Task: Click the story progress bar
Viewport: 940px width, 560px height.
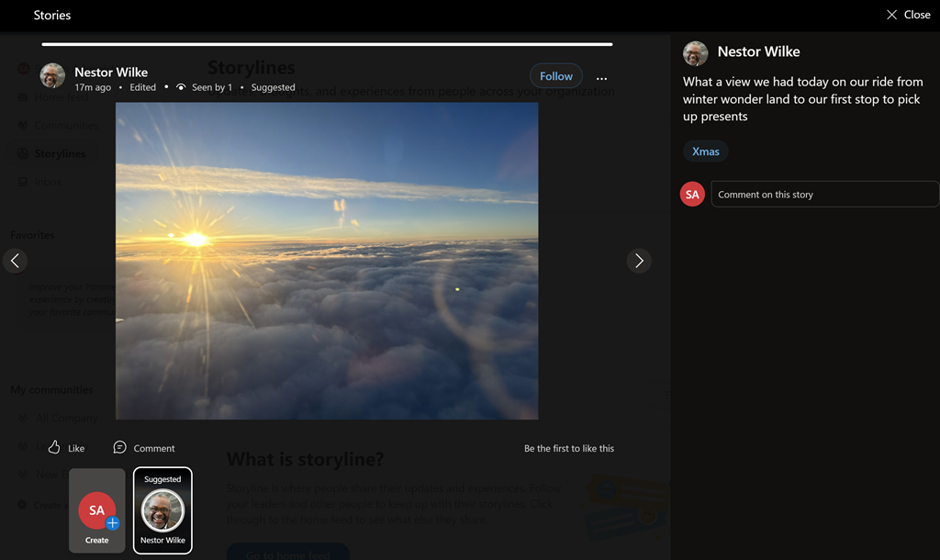Action: pos(328,44)
